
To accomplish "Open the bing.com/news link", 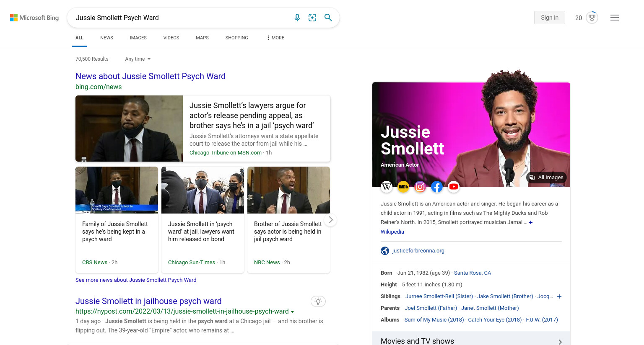I will (x=99, y=87).
